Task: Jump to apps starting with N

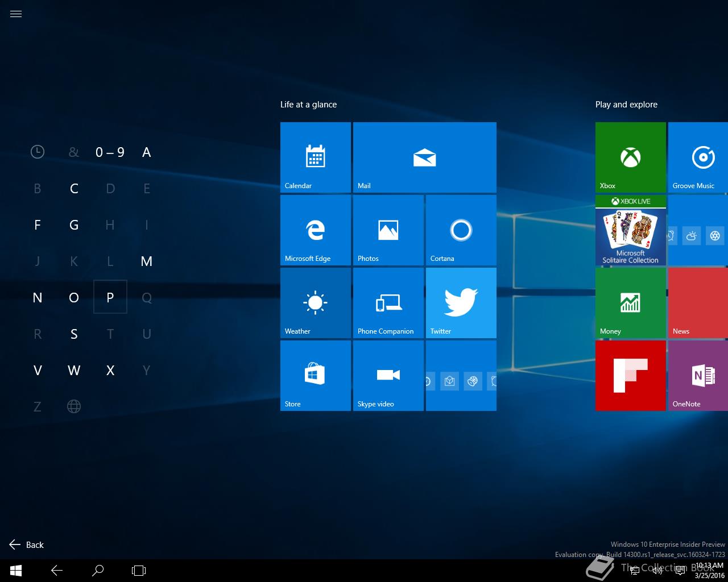Action: tap(38, 297)
